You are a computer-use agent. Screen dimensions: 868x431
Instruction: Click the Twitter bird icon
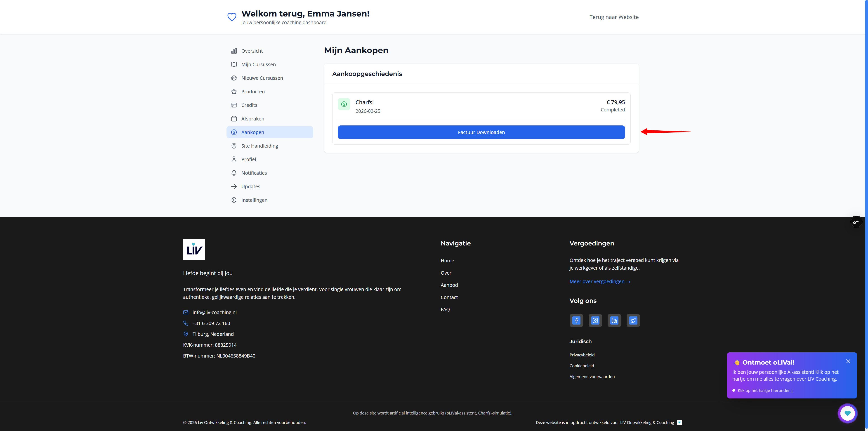point(633,320)
